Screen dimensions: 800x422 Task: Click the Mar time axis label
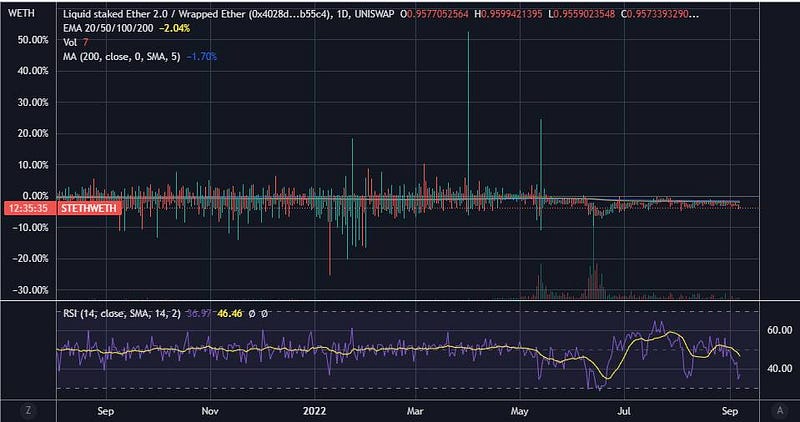pos(415,411)
